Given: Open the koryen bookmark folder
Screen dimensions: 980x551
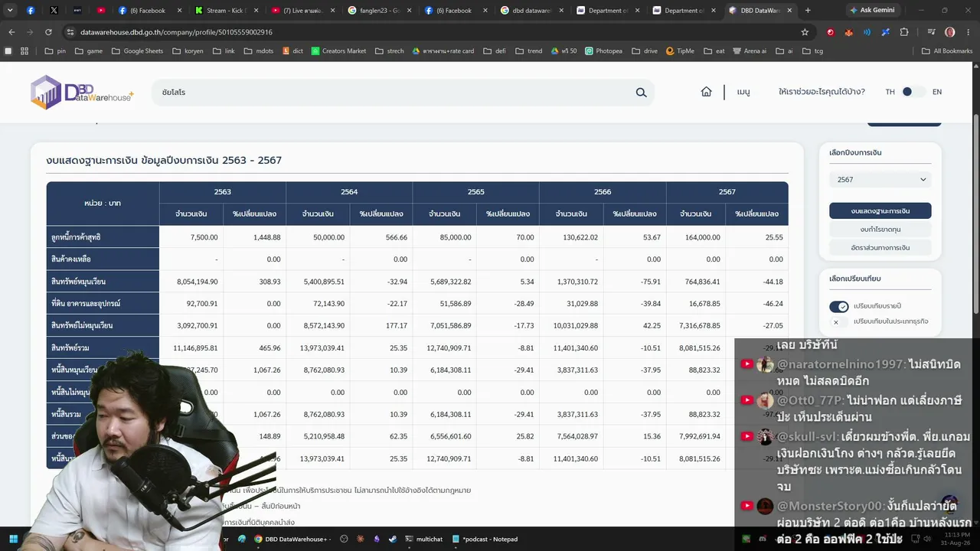Looking at the screenshot, I should pos(188,51).
